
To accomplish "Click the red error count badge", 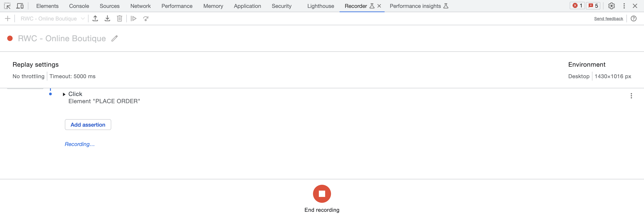I will click(577, 6).
